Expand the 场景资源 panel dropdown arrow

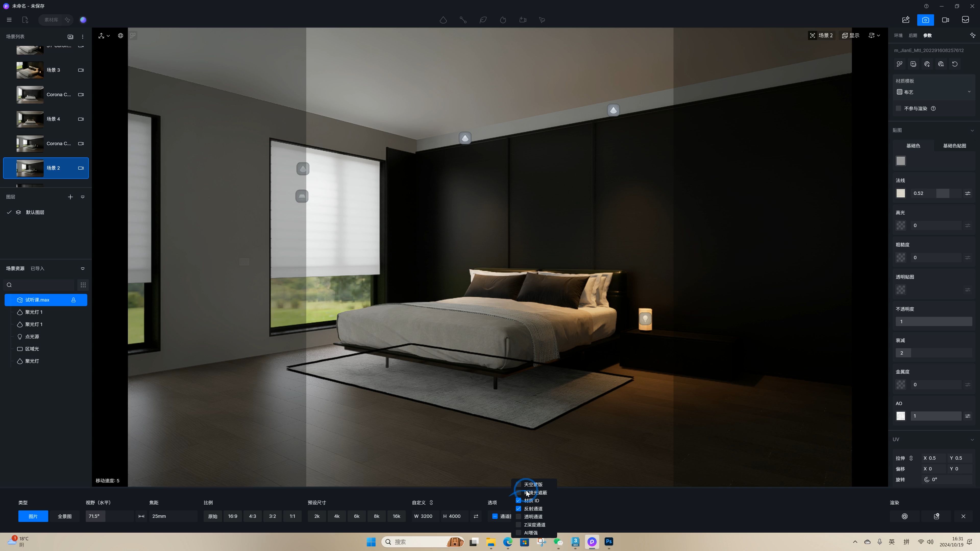coord(82,269)
